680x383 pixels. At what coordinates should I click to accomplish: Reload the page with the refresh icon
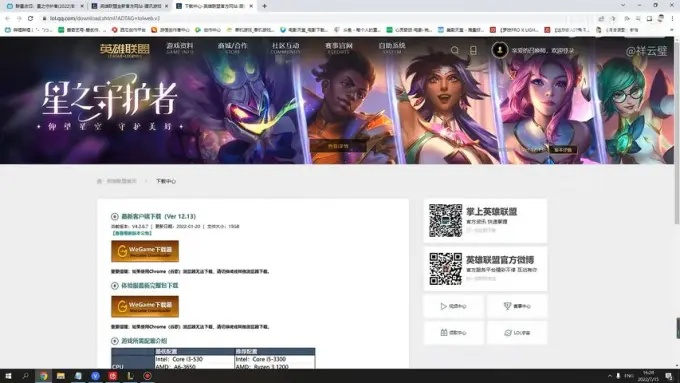[x=30, y=19]
